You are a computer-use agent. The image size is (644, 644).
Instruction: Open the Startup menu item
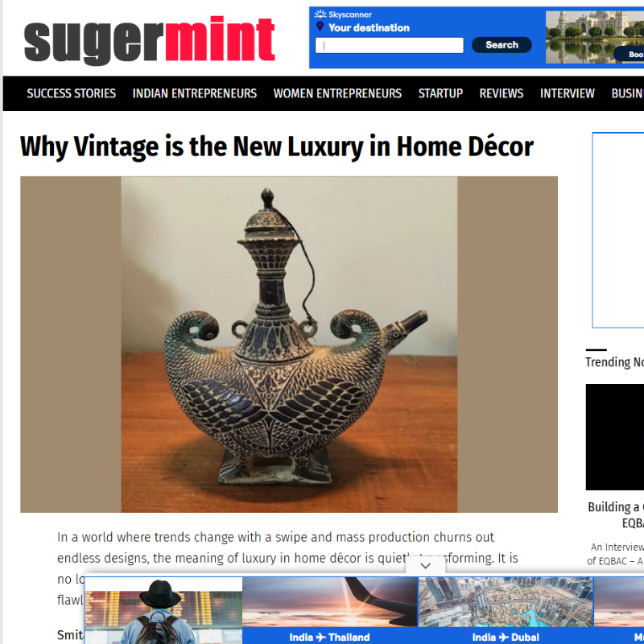pos(440,93)
